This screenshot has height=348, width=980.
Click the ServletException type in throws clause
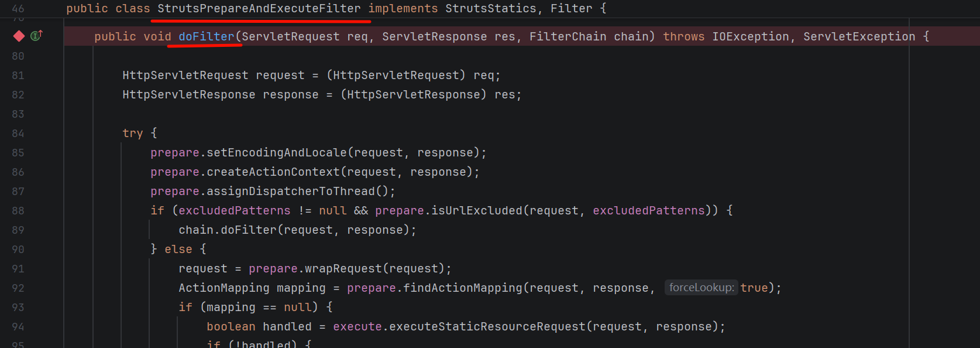click(x=859, y=36)
